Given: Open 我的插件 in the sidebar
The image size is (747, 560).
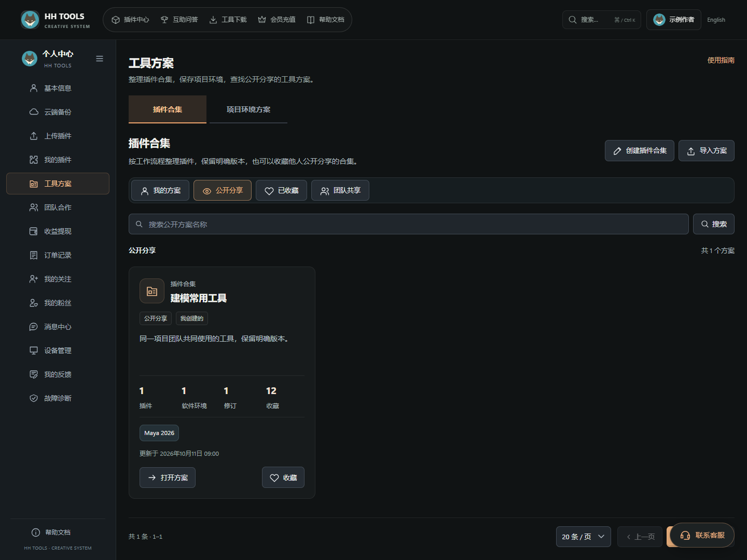Looking at the screenshot, I should (x=58, y=160).
